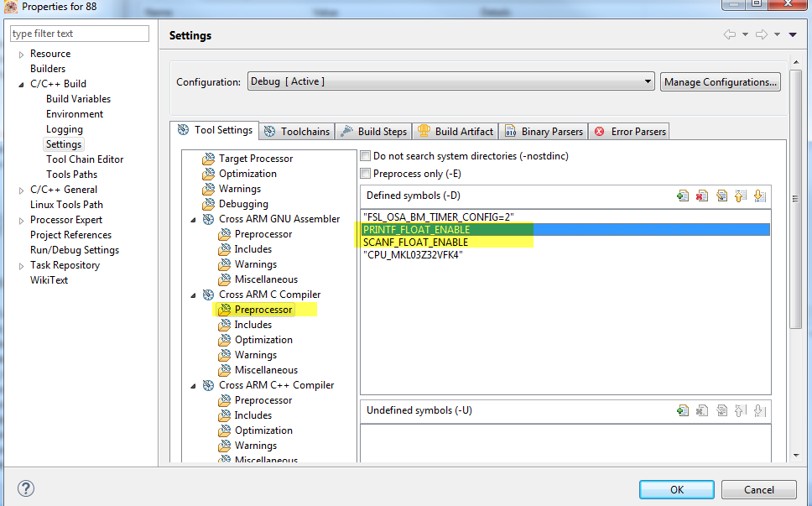
Task: Click Move Up icon for undefined symbols
Action: coord(741,410)
